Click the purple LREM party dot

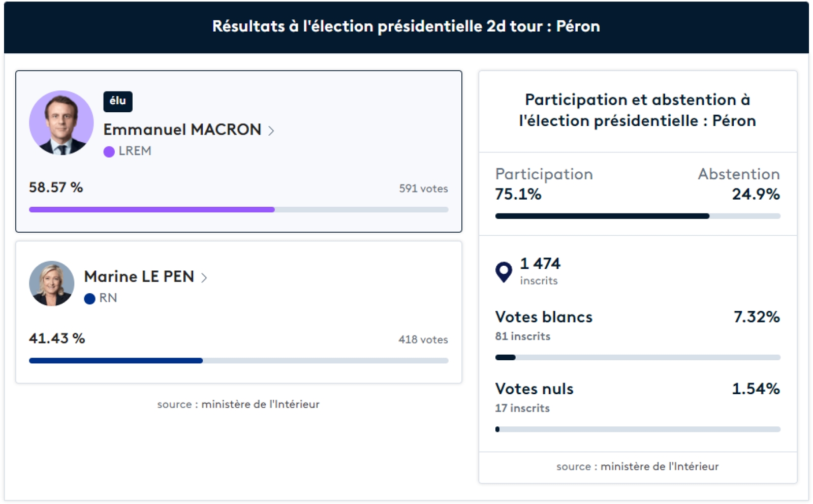click(x=109, y=152)
